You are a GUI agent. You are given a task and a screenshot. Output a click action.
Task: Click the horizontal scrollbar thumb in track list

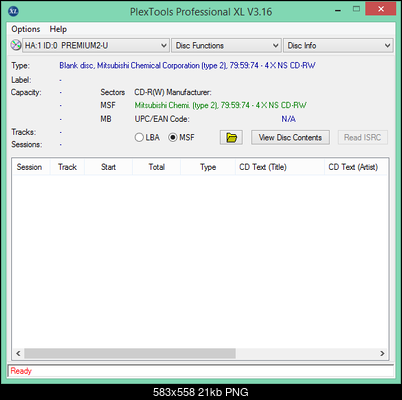[130, 353]
